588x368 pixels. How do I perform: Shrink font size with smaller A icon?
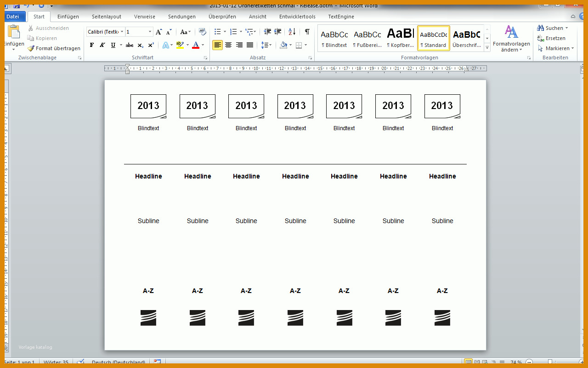coord(169,32)
